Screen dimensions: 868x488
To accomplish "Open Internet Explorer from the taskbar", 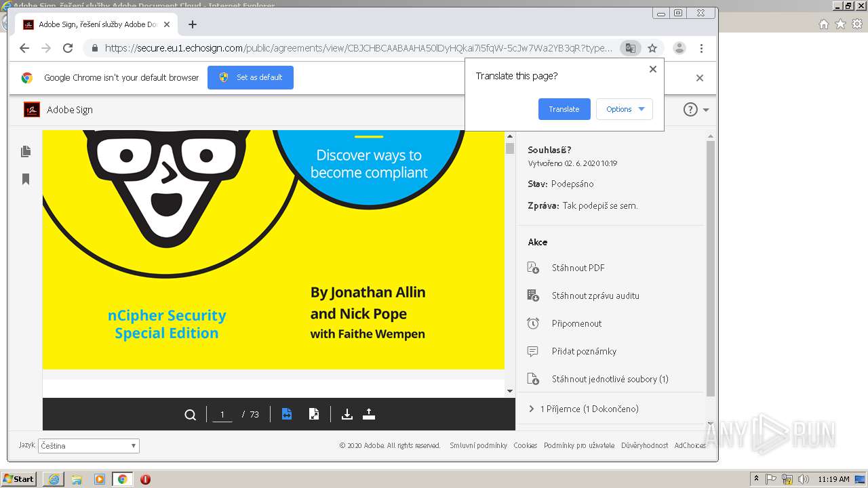I will click(54, 479).
